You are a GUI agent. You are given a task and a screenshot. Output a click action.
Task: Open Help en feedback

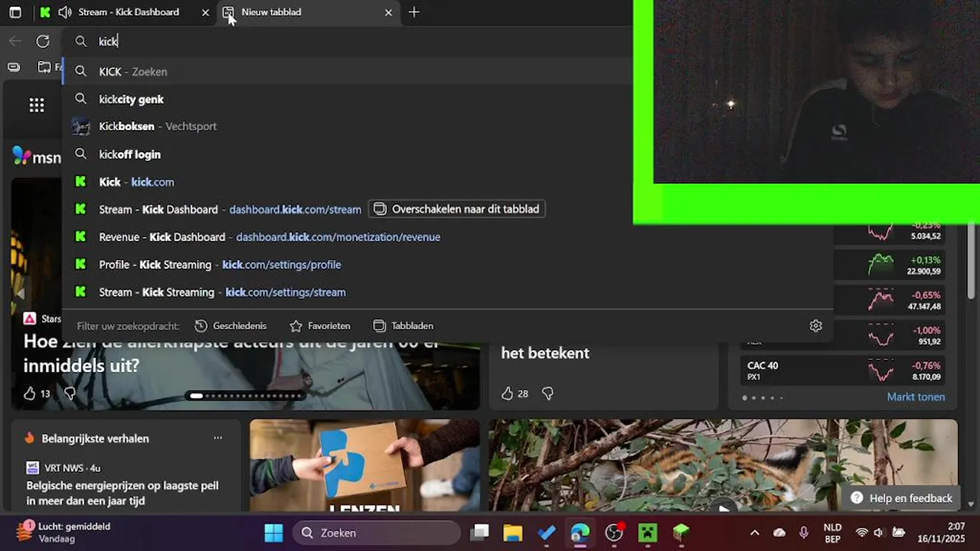[901, 498]
